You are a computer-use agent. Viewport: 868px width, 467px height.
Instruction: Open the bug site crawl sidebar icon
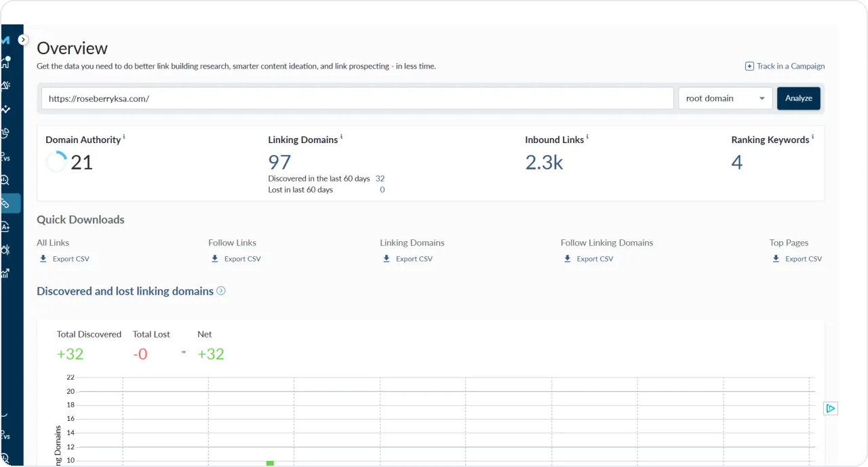coord(5,250)
